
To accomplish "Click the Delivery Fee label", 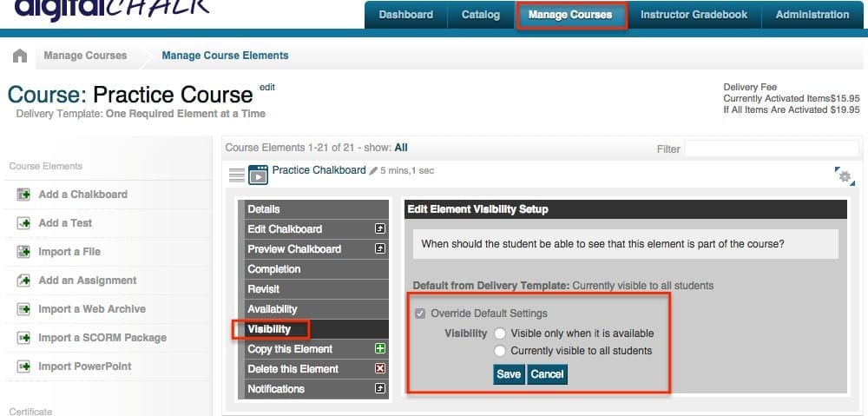I will pos(750,87).
